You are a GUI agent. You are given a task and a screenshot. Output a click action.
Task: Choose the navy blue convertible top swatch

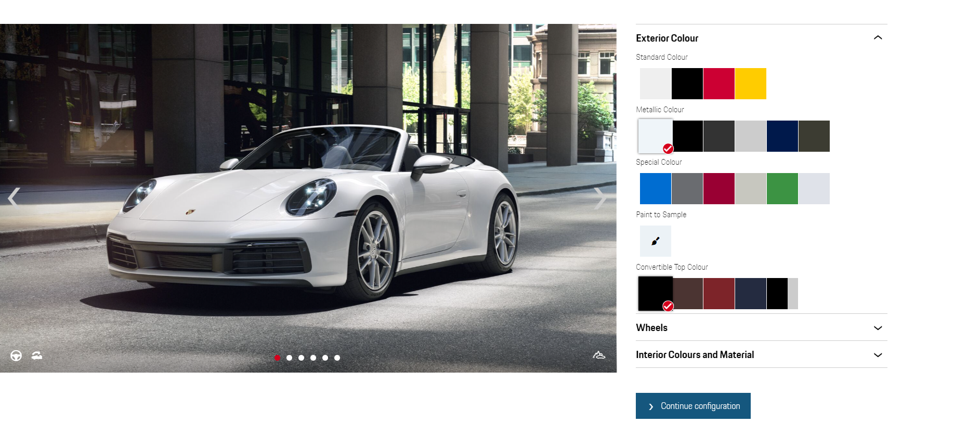(x=751, y=294)
